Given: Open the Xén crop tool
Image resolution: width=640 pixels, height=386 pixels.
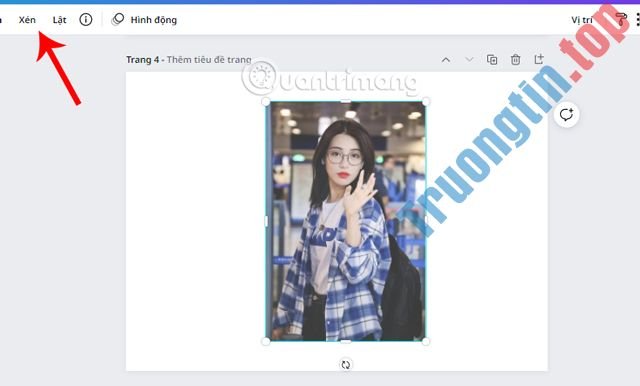Looking at the screenshot, I should (27, 20).
